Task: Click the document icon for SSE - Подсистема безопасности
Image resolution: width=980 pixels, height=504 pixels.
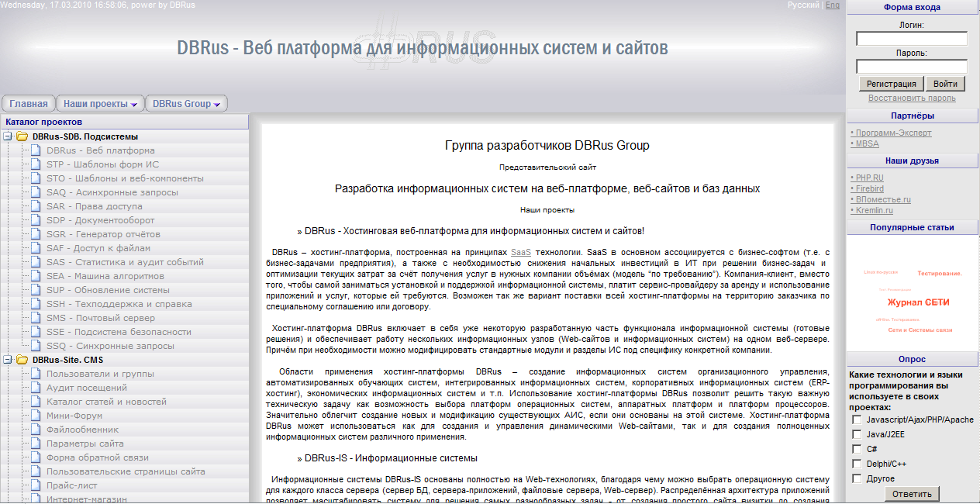Action: click(x=34, y=333)
